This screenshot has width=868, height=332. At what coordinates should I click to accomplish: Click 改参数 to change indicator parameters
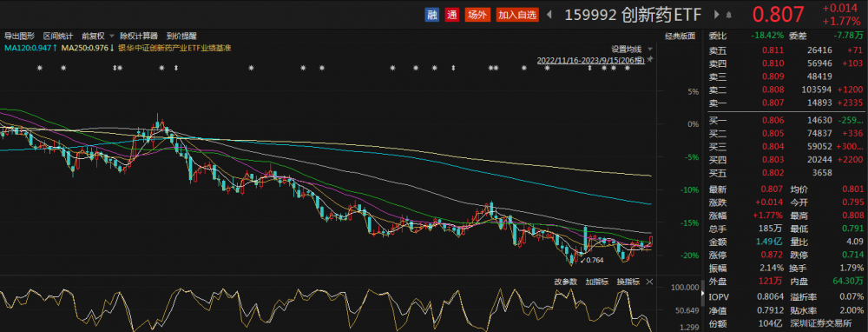[x=566, y=282]
